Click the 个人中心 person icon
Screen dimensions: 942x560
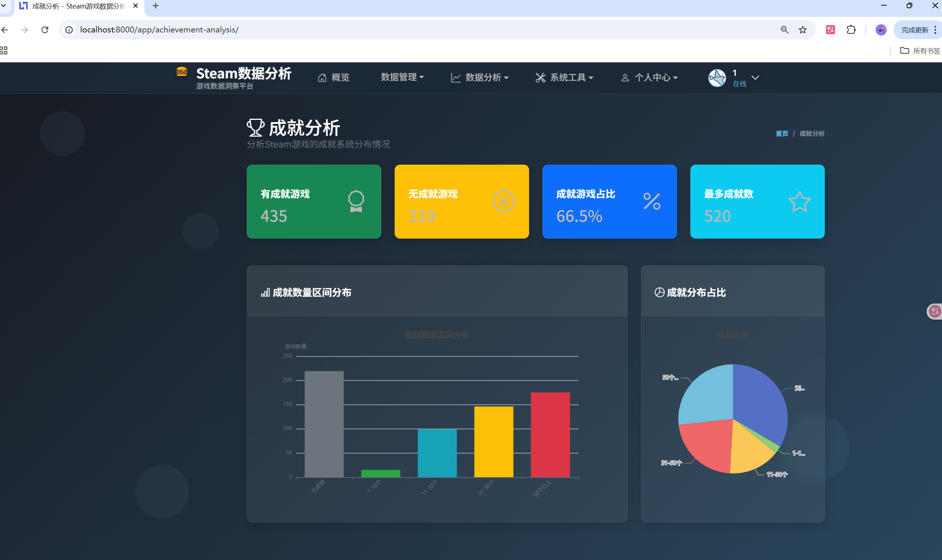click(625, 78)
